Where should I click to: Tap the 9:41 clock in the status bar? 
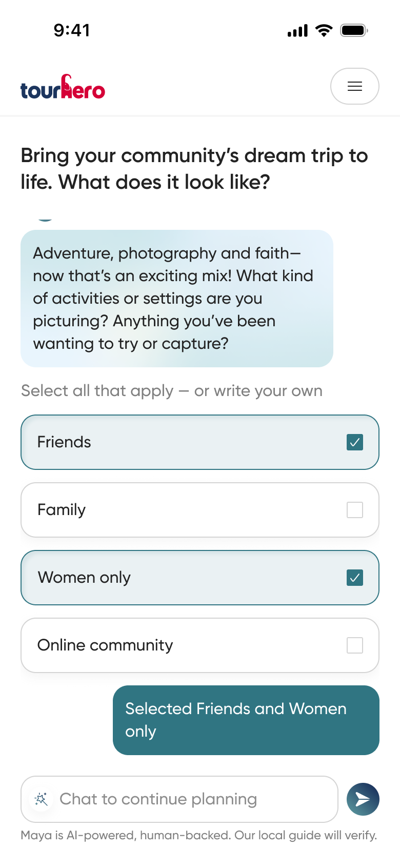pyautogui.click(x=72, y=30)
